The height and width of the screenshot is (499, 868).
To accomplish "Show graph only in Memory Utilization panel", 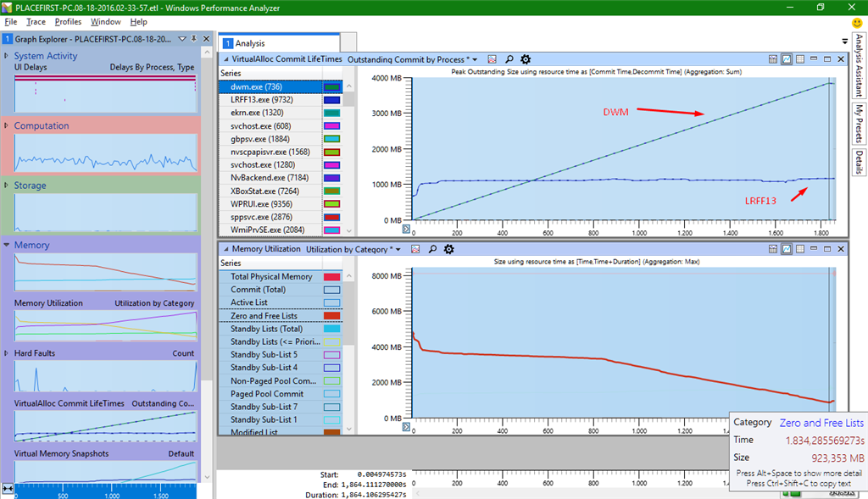I will 787,249.
